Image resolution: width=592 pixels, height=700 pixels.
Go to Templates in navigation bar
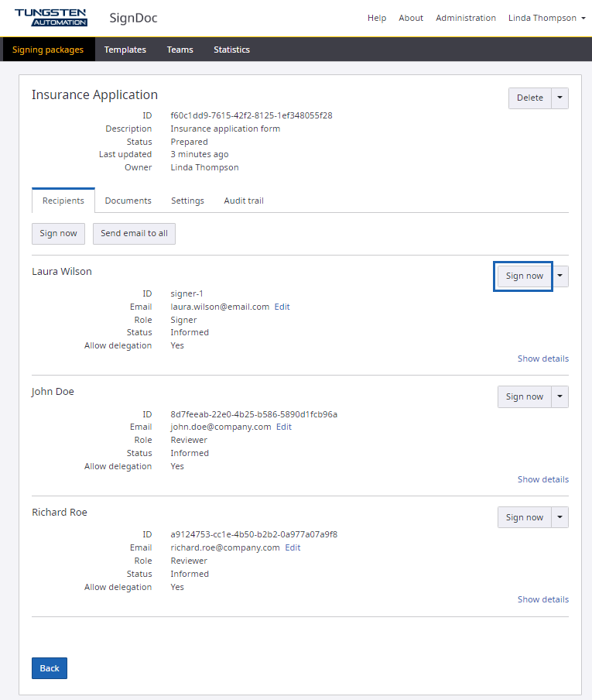tap(125, 50)
